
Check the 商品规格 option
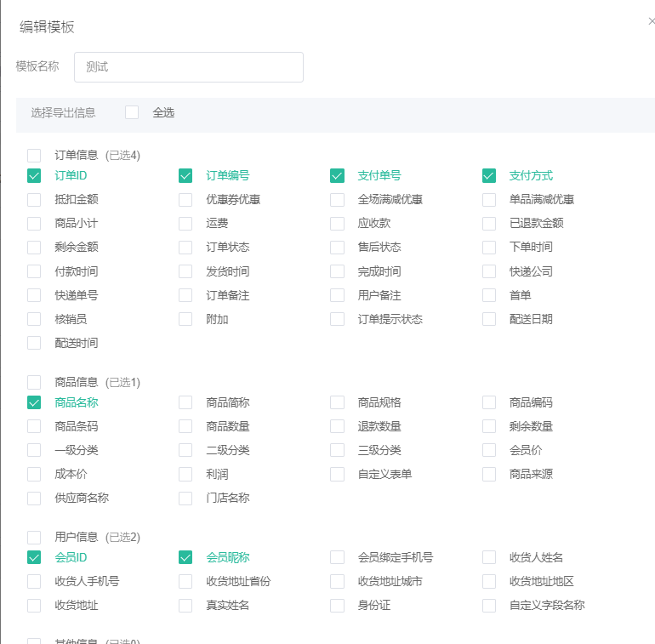click(338, 402)
